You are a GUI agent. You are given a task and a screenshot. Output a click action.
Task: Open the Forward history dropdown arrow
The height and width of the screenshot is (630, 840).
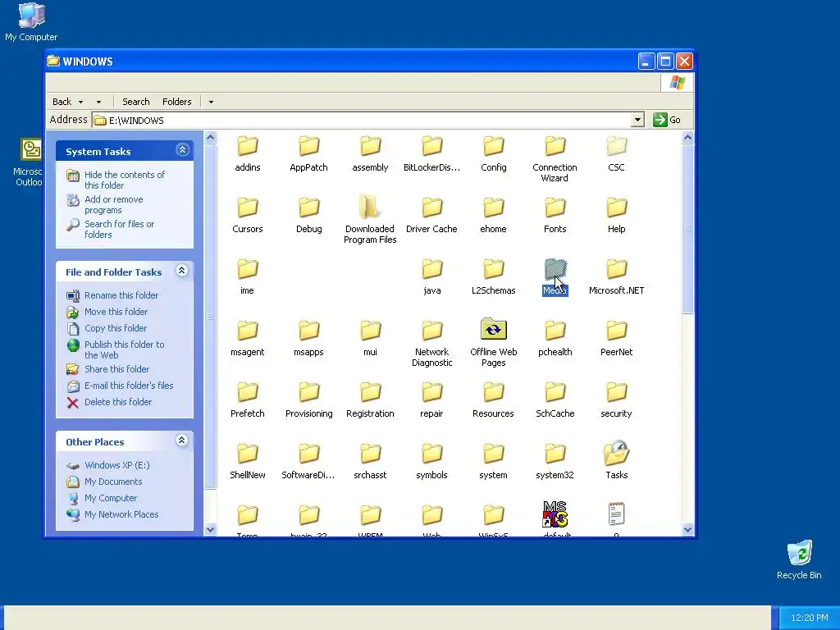98,102
